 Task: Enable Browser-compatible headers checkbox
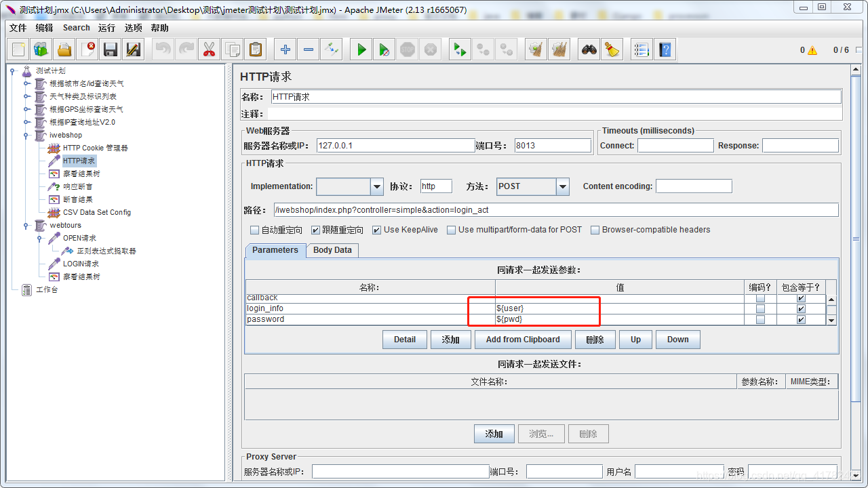[595, 230]
